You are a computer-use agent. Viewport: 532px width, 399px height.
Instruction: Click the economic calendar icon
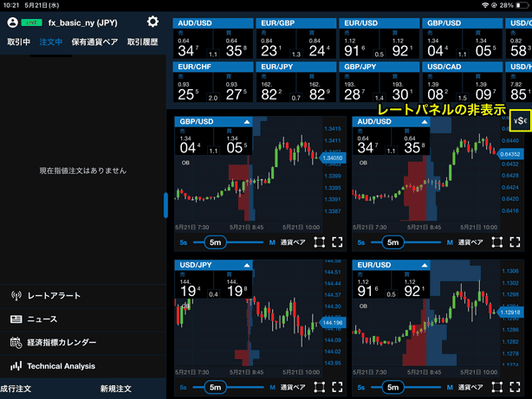16,343
